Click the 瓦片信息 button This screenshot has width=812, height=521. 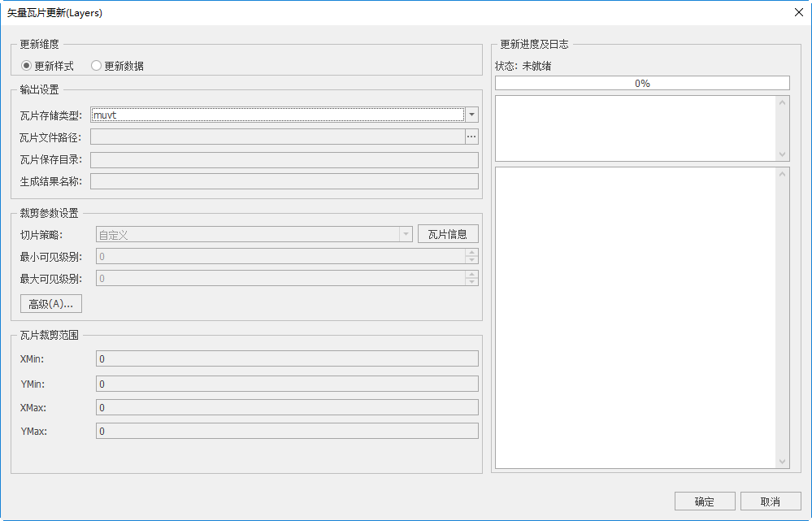tap(448, 234)
